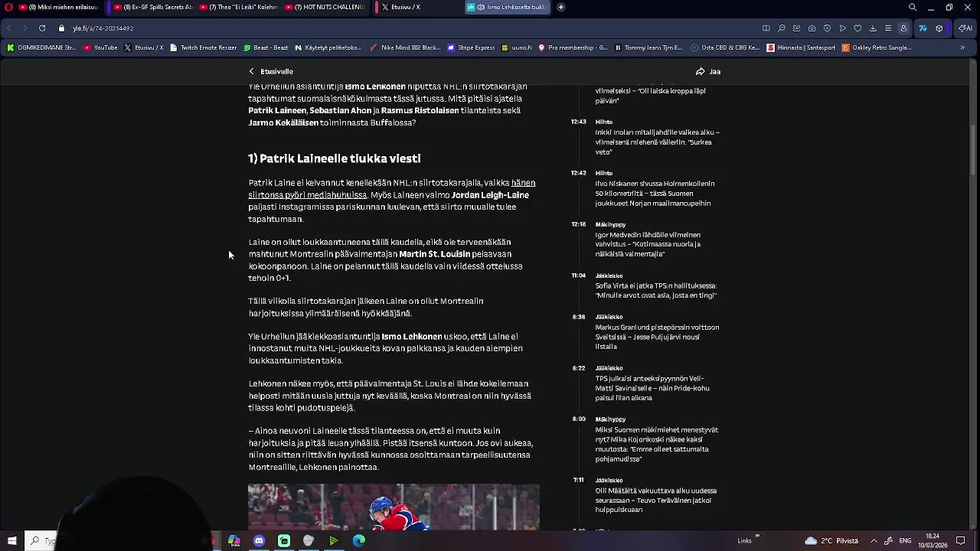Click the Jaa share arrow icon

tap(700, 71)
